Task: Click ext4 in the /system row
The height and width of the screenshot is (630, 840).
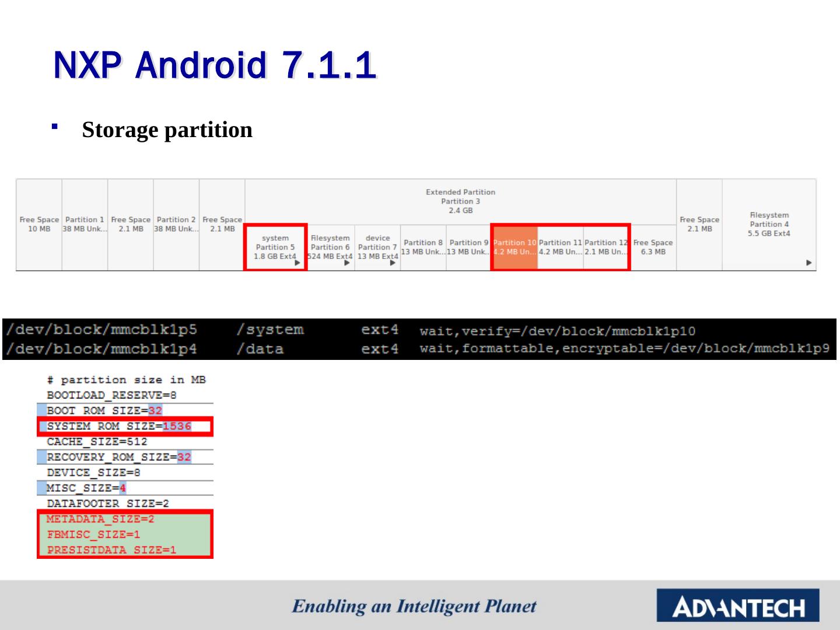Action: tap(380, 330)
